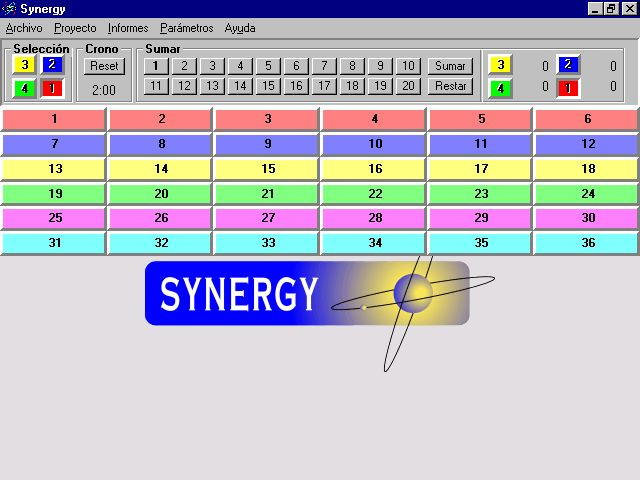Screen dimensions: 640x480
Task: Click blue 2 icon in right score panel
Action: point(568,66)
